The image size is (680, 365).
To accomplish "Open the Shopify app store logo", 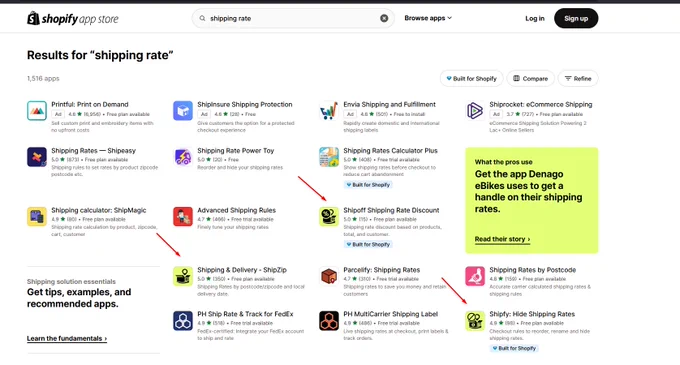I will click(72, 19).
